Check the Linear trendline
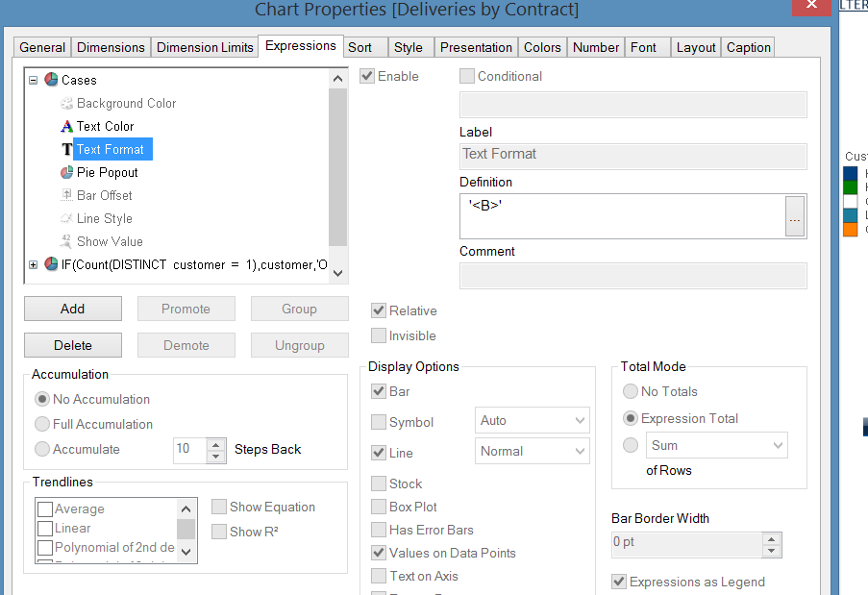This screenshot has height=595, width=868. pos(45,528)
